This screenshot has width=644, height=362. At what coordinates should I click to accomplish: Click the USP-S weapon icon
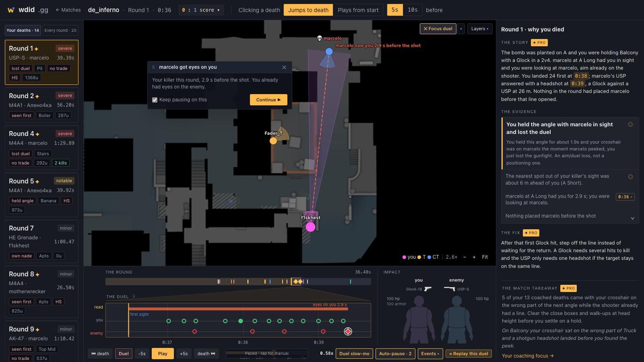click(450, 288)
